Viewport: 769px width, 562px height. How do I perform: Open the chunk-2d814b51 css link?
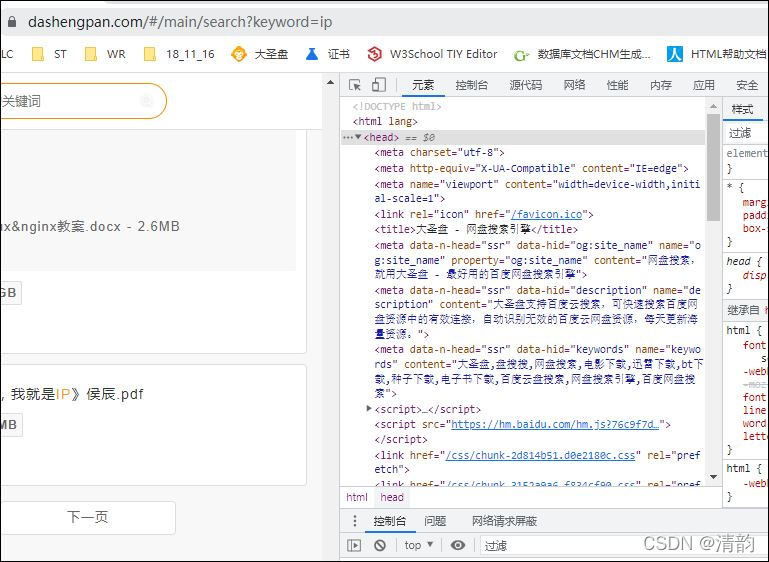(540, 455)
